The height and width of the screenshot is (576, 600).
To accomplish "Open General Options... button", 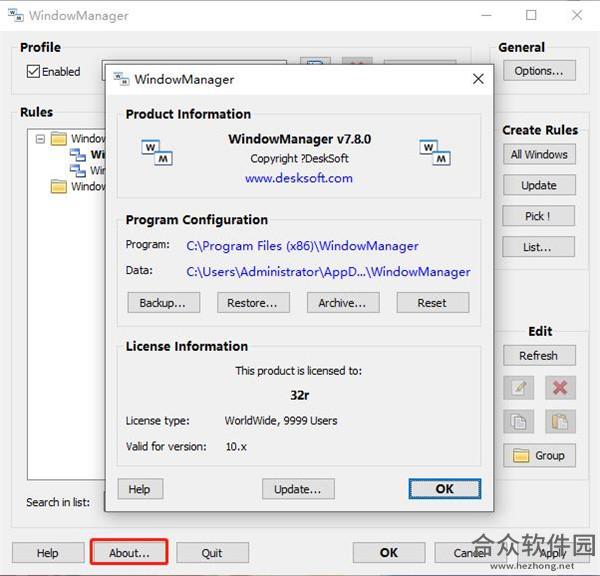I will tap(539, 71).
